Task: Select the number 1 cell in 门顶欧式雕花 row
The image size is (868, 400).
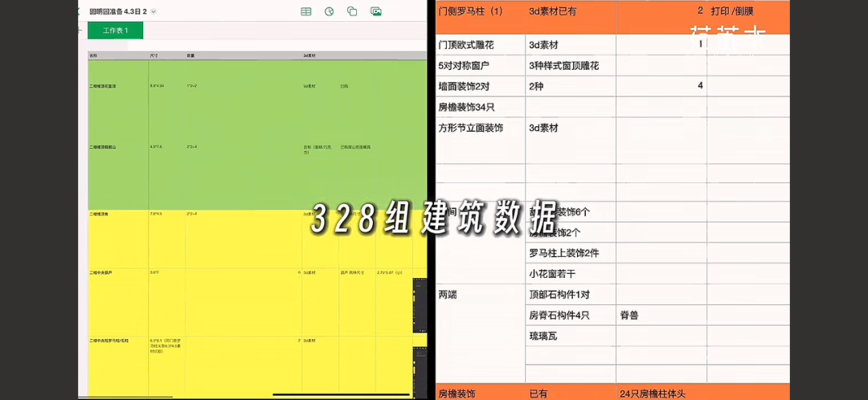Action: [661, 45]
